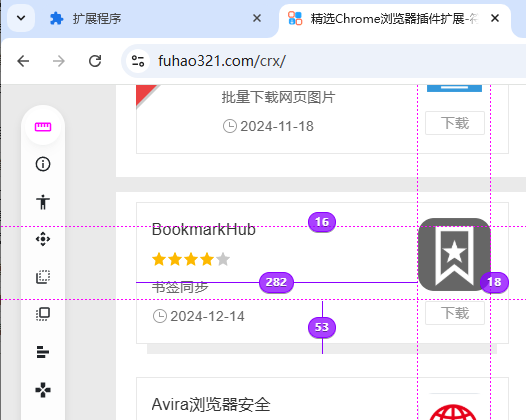Go back to previous page
Screen dimensions: 526x420
click(23, 61)
